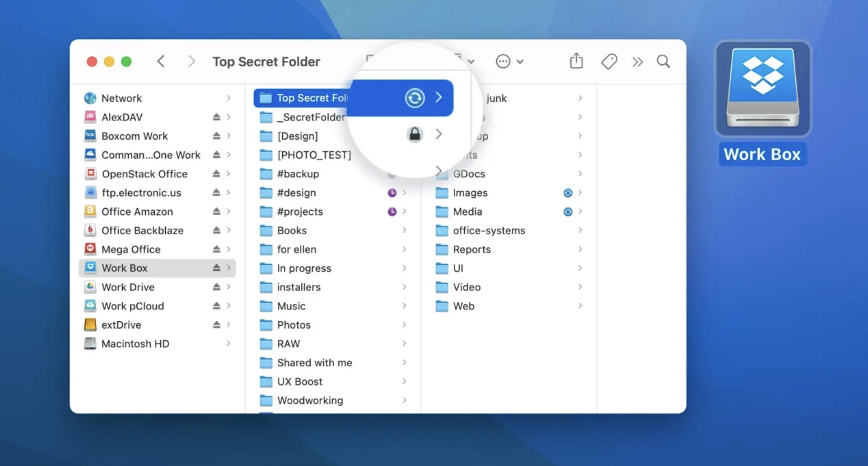
Task: Click the sync badge next to Images folder
Action: (x=567, y=193)
